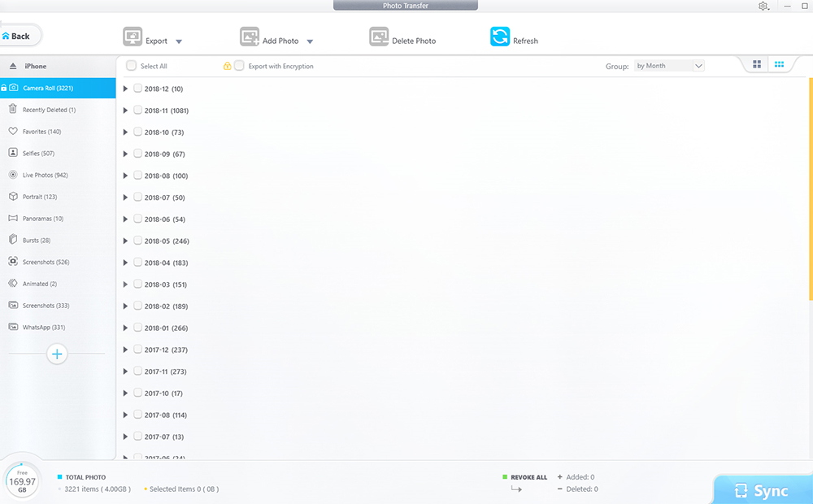Click the orange vertical scrollbar
Screen dimensions: 813x504
pos(810,187)
